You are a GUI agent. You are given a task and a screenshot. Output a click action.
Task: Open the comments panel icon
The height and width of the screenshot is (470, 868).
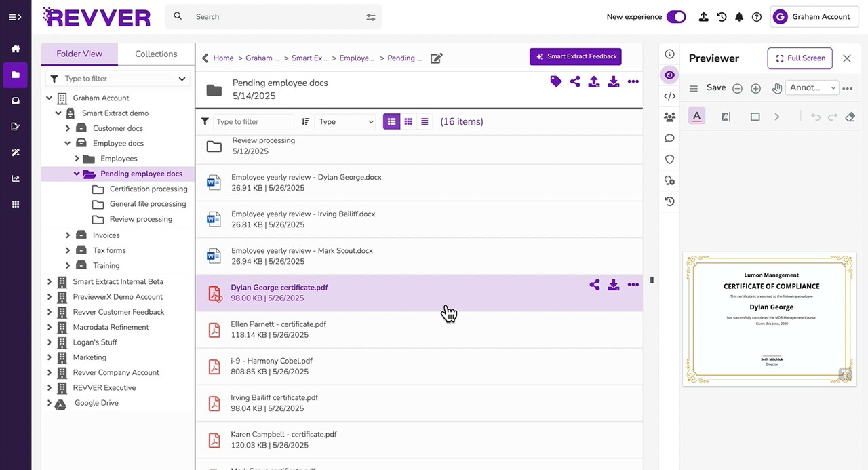coord(670,138)
